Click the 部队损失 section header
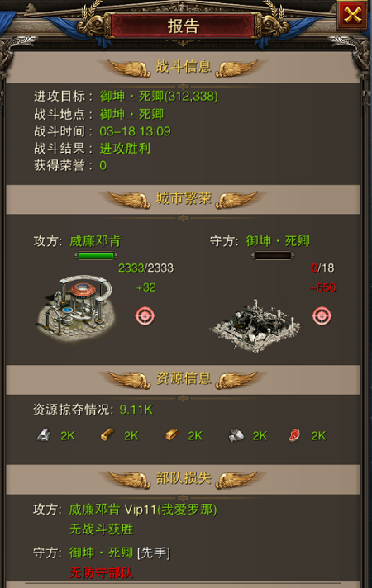Viewport: 372px width, 588px height. [183, 478]
